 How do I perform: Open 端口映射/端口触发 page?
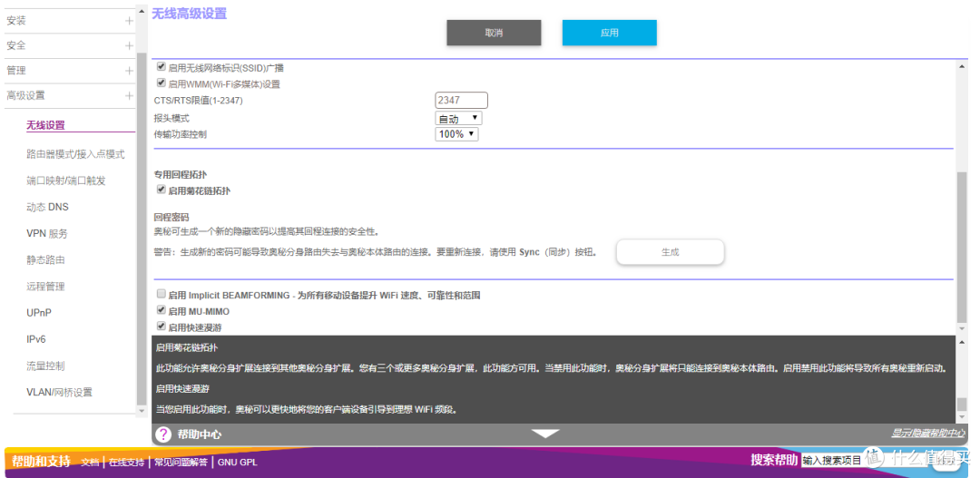(66, 180)
